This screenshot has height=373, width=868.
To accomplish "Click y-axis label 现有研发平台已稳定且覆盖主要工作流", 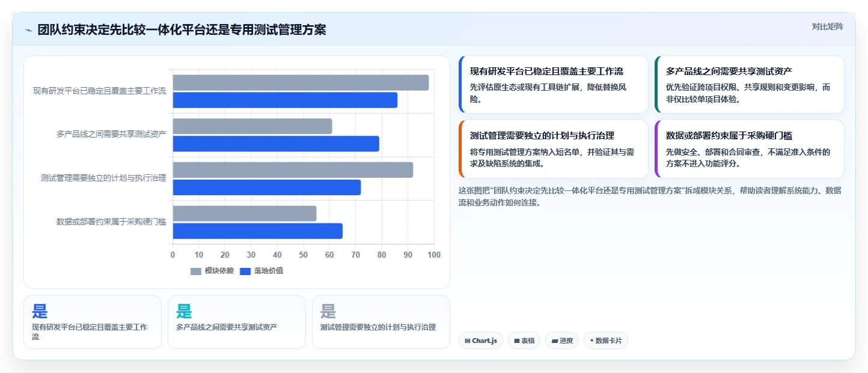I will [x=100, y=91].
